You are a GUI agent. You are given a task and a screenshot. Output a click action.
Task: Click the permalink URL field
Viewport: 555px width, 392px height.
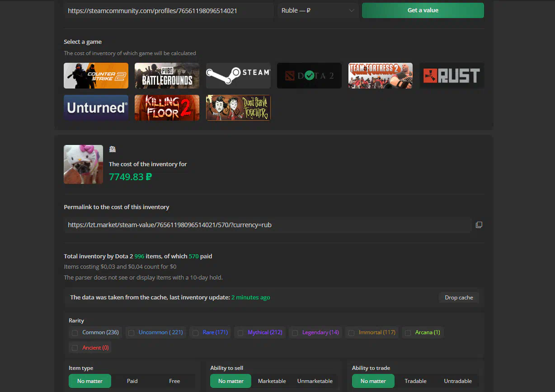click(268, 225)
